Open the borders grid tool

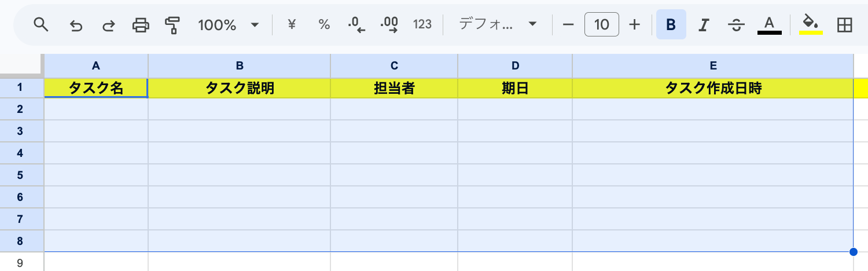pos(845,24)
